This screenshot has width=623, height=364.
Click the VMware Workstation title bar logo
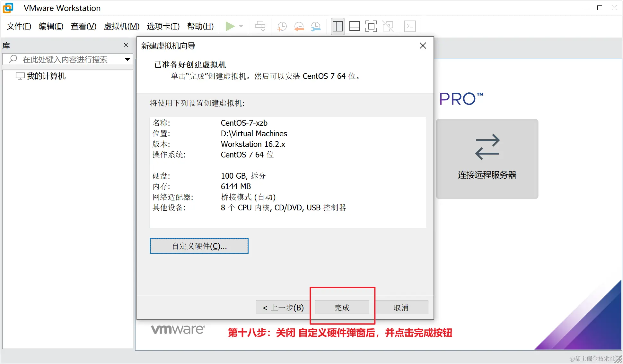coord(8,8)
